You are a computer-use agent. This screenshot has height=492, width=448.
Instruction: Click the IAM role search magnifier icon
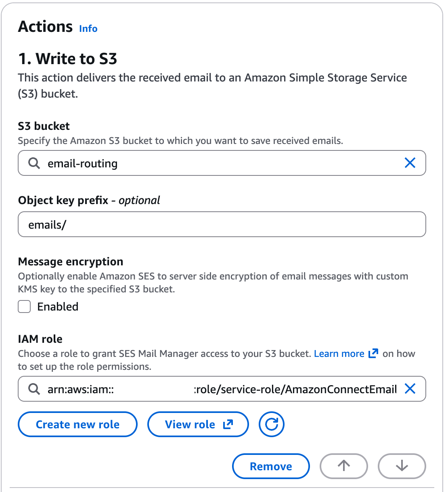34,389
